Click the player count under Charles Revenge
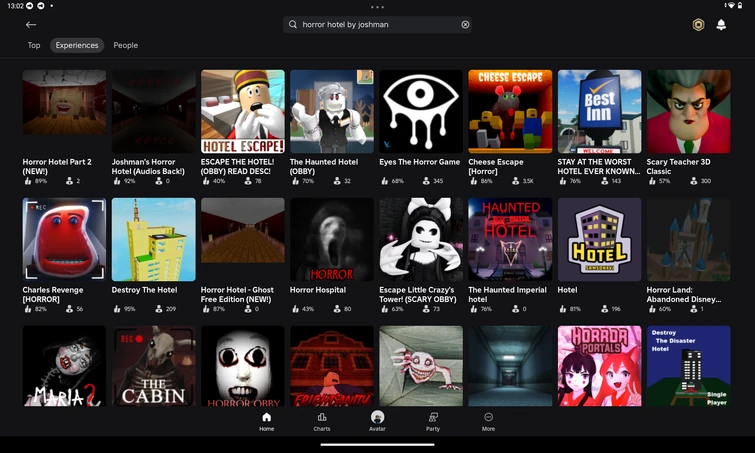Viewport: 755px width, 453px height. [x=75, y=309]
